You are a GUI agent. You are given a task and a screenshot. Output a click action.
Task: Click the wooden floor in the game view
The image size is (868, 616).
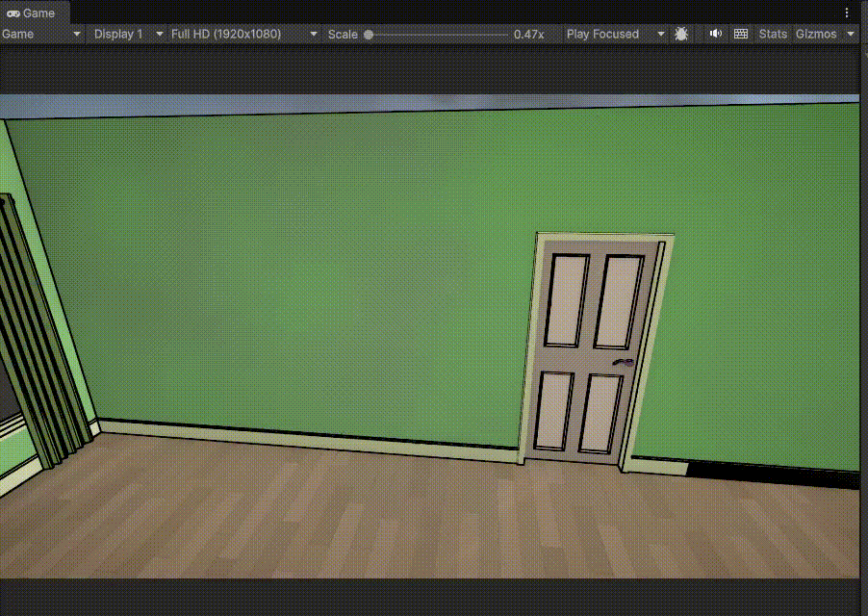coord(385,520)
